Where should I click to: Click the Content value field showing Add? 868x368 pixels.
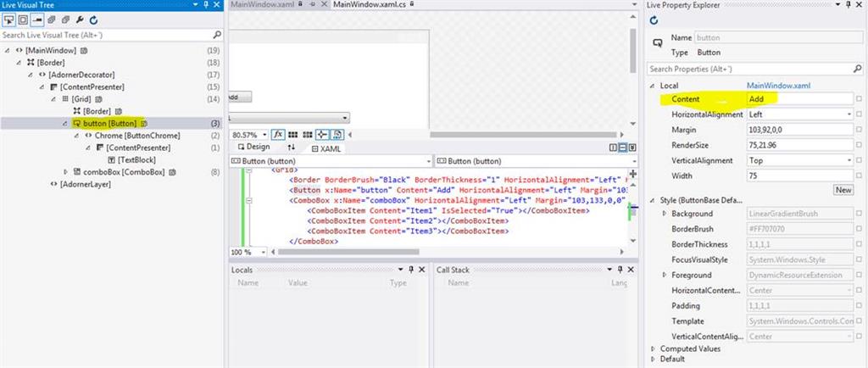click(x=800, y=99)
